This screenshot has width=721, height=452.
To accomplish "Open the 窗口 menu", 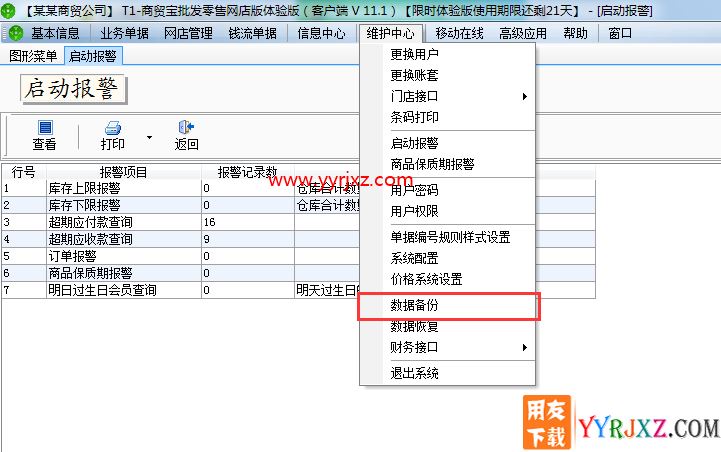I will (x=620, y=33).
